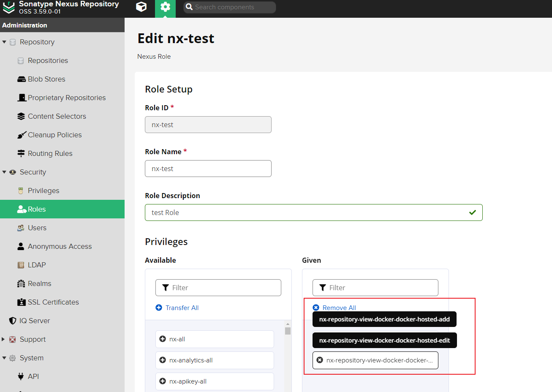Remove the truncated nx-repository-view-docker privilege via x icon
552x392 pixels.
pos(320,360)
